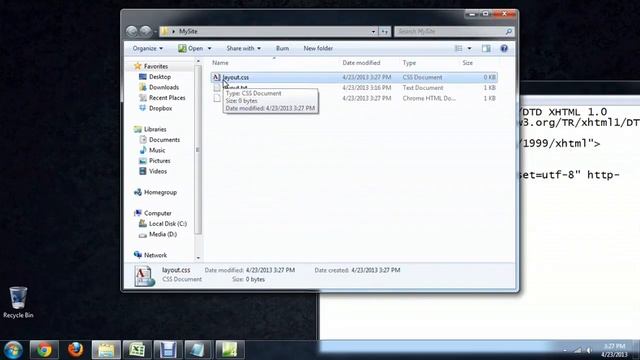Go forward with the Explorer Forward arrow
Viewport: 640px width, 360px height.
[145, 31]
